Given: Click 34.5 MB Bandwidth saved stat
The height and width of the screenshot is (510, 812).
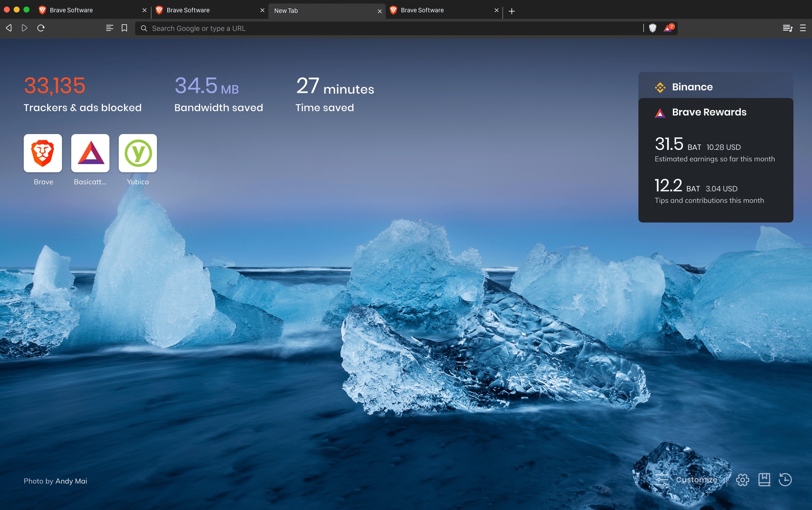Looking at the screenshot, I should point(219,94).
